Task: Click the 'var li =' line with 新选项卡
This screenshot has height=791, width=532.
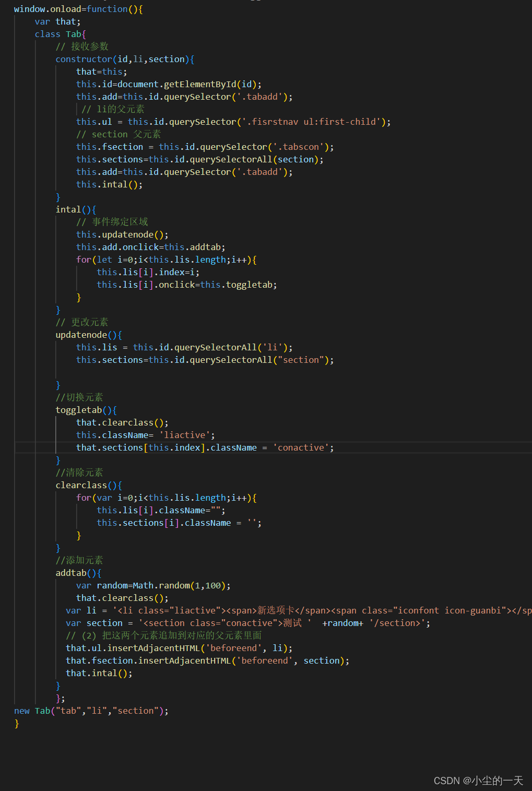Action: coord(299,610)
